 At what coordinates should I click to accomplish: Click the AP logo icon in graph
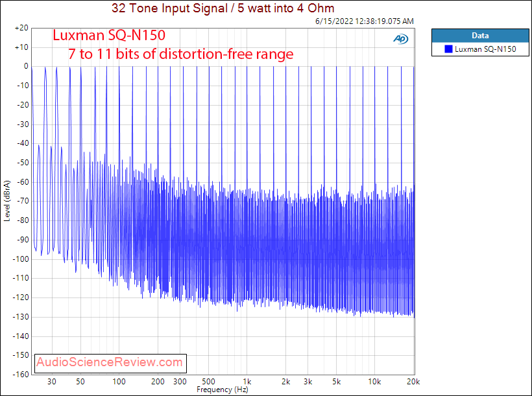click(401, 39)
